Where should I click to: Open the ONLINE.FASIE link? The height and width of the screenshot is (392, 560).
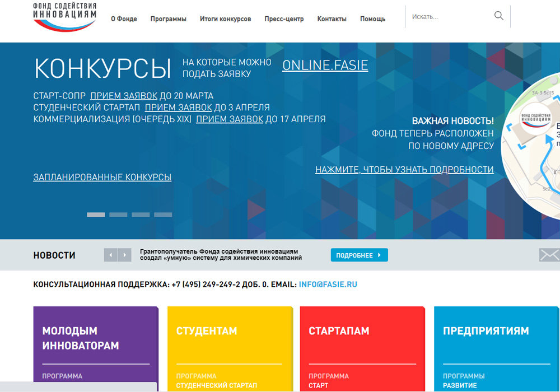pos(325,66)
